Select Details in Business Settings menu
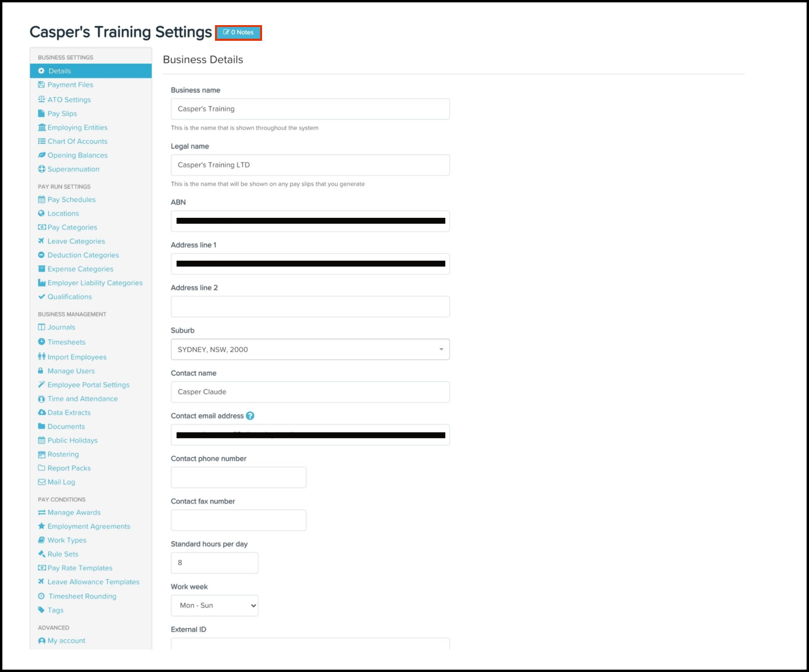 [60, 71]
